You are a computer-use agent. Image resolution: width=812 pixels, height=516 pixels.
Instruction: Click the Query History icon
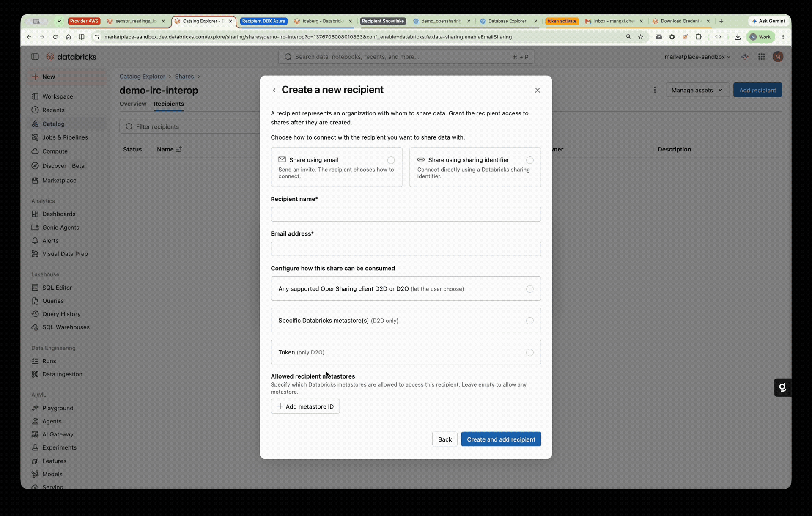[35, 314]
